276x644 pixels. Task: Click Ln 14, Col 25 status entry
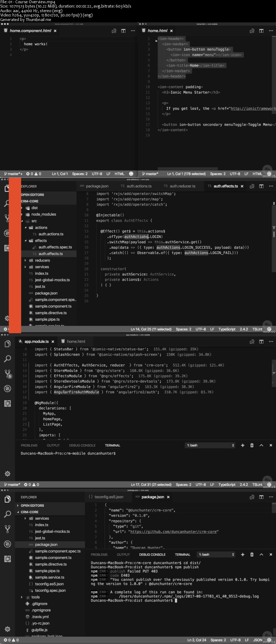click(x=151, y=329)
